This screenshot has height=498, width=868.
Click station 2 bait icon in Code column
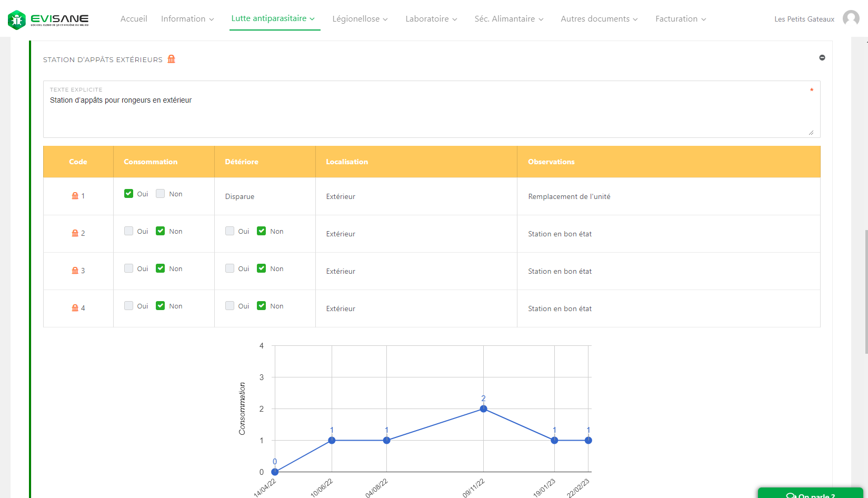[75, 233]
